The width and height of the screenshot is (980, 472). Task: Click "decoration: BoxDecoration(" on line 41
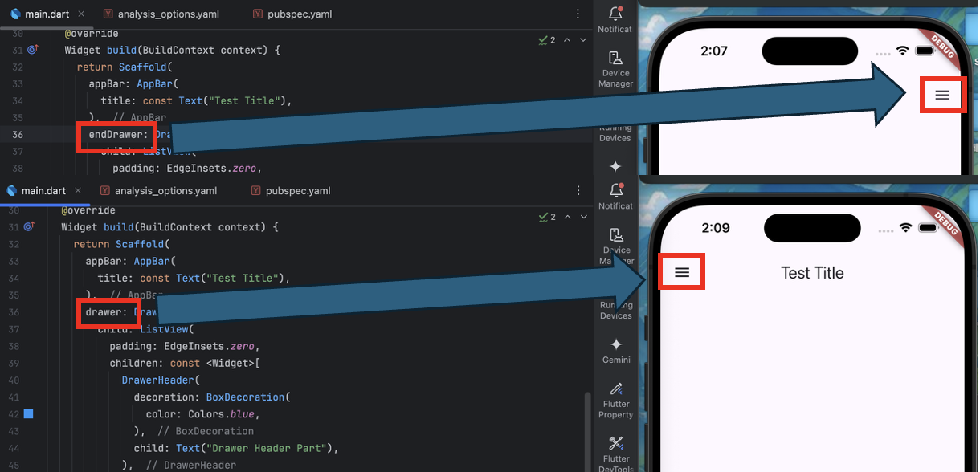tap(212, 397)
